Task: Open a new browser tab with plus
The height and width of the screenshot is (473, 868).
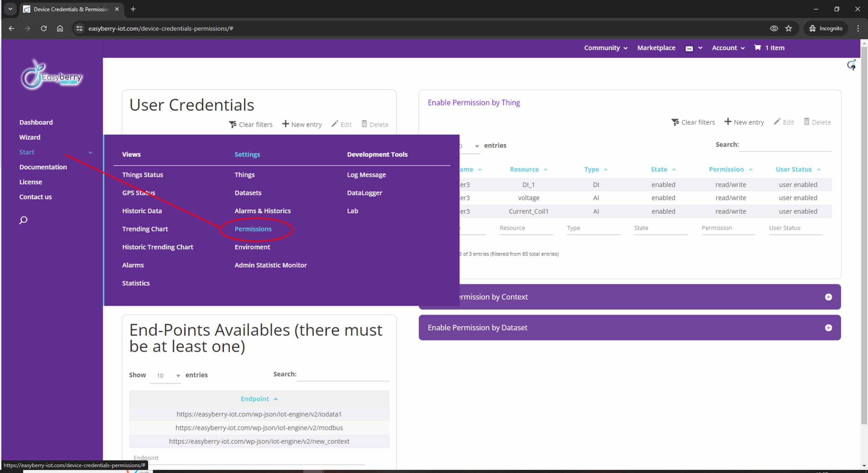Action: (x=133, y=9)
